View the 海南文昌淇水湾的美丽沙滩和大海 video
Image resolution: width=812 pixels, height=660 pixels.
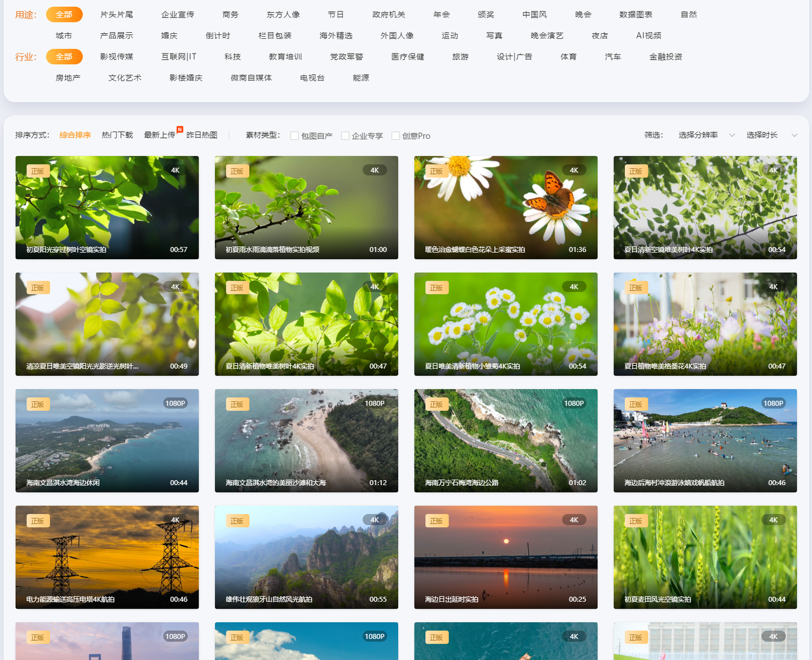click(x=306, y=441)
